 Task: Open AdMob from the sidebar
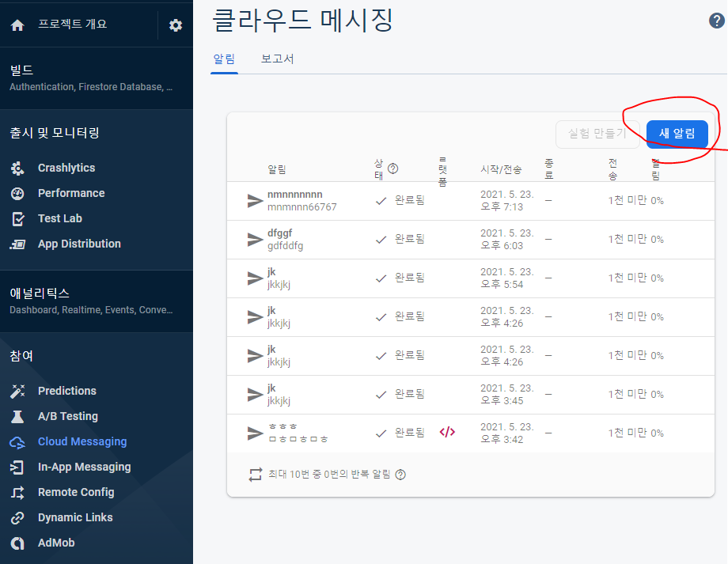point(56,543)
